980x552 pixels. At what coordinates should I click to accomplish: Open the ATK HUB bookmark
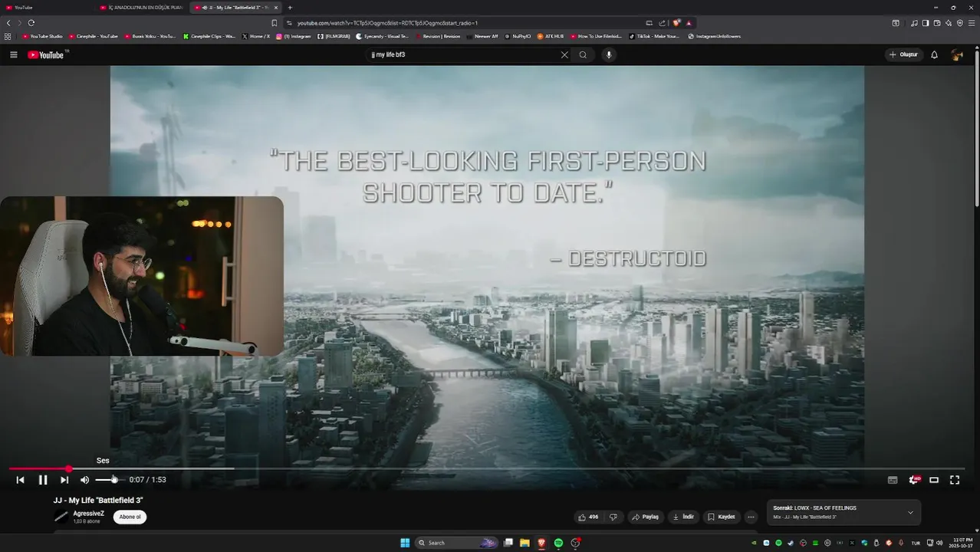coord(551,36)
